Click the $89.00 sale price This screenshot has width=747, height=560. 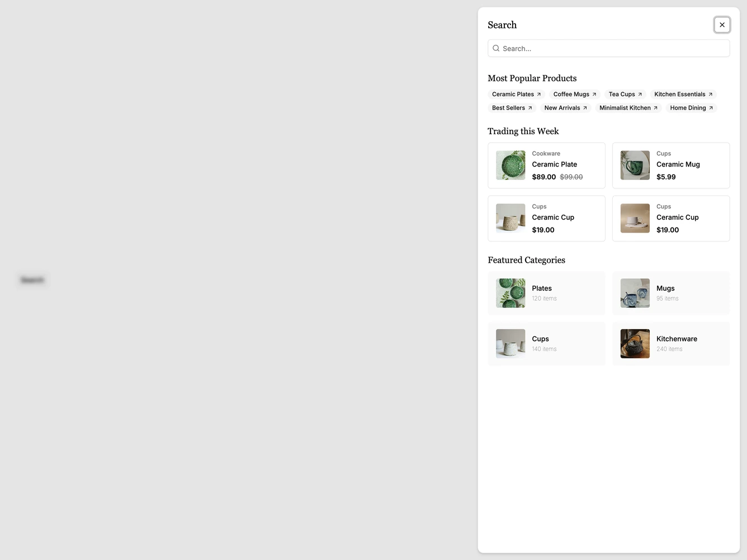click(x=543, y=177)
